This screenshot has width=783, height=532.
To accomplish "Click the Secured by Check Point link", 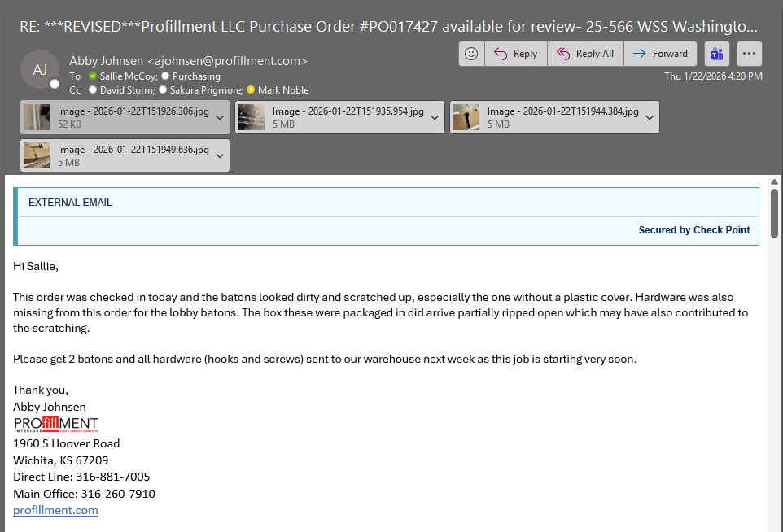I will tap(693, 230).
